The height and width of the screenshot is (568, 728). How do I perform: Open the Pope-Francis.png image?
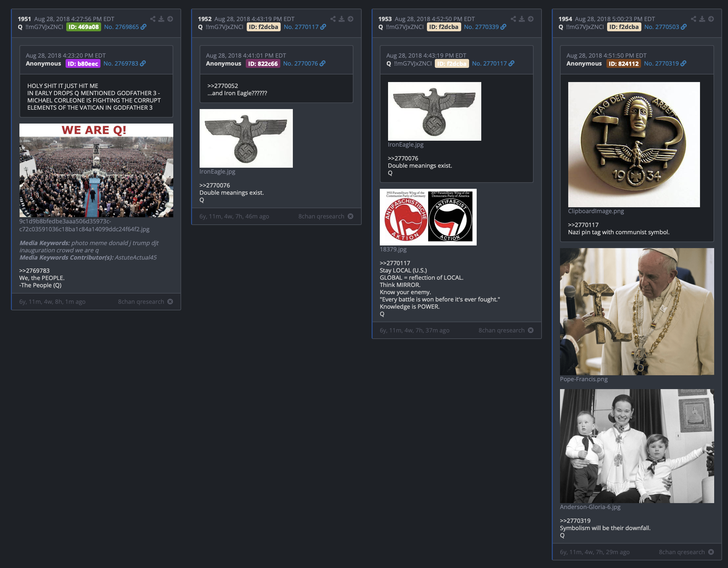point(637,312)
